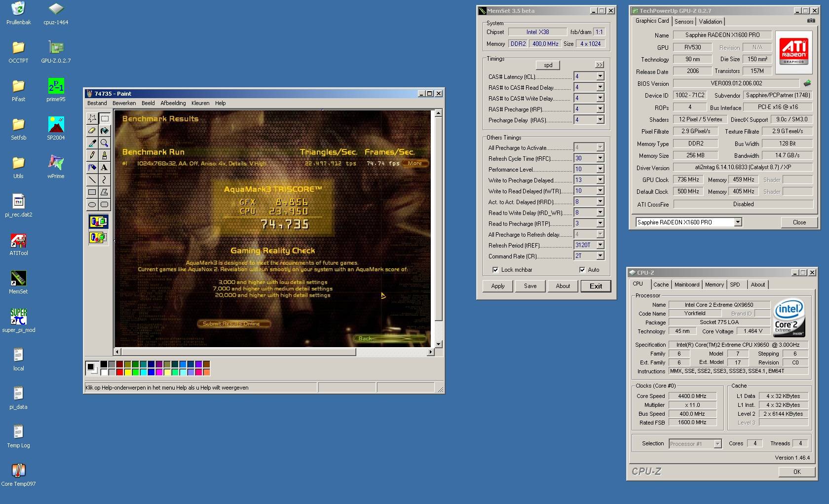Screen dimensions: 829x504
Task: Open the prime95 desktop shortcut
Action: tap(56, 91)
